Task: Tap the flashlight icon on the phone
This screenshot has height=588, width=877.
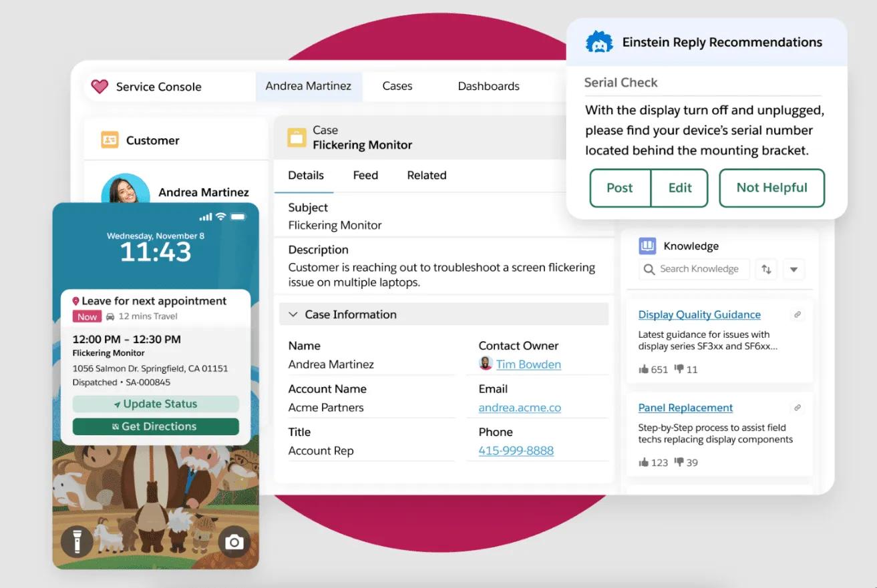Action: tap(77, 542)
